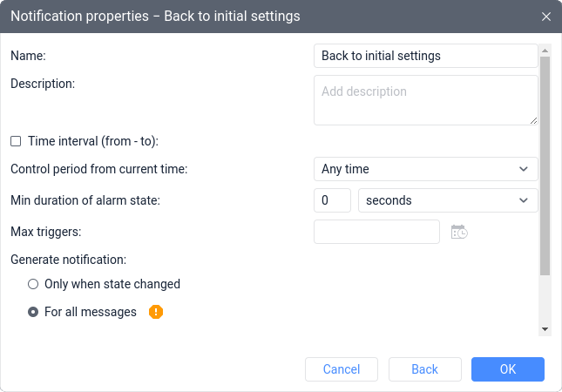Go Back to the previous step
The width and height of the screenshot is (562, 392).
[x=425, y=369]
